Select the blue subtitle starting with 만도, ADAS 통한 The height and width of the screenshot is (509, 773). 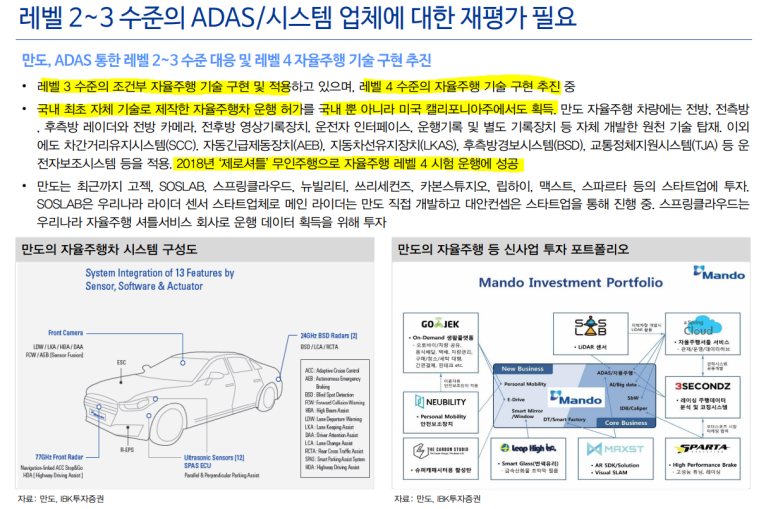226,60
